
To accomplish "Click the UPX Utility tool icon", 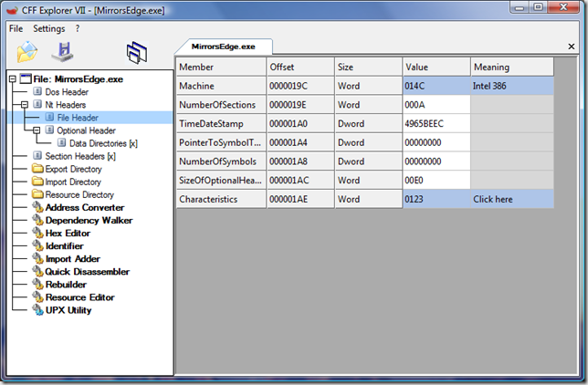I will coord(37,309).
